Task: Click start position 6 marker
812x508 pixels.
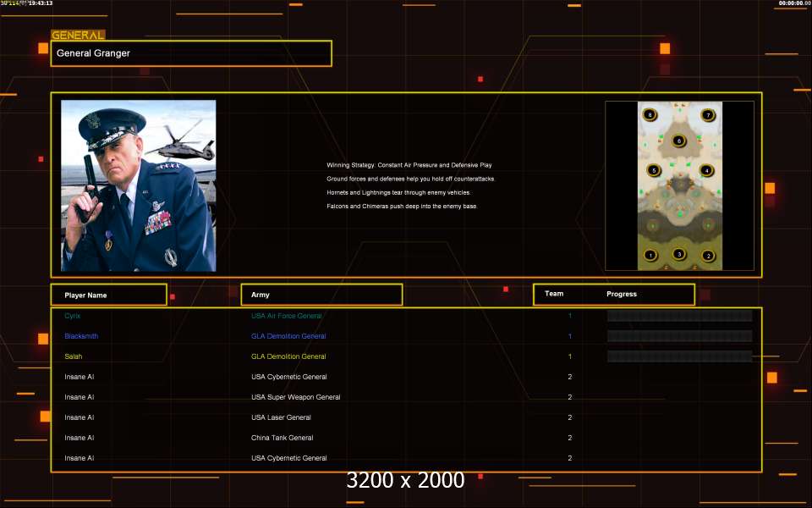Action: point(678,141)
